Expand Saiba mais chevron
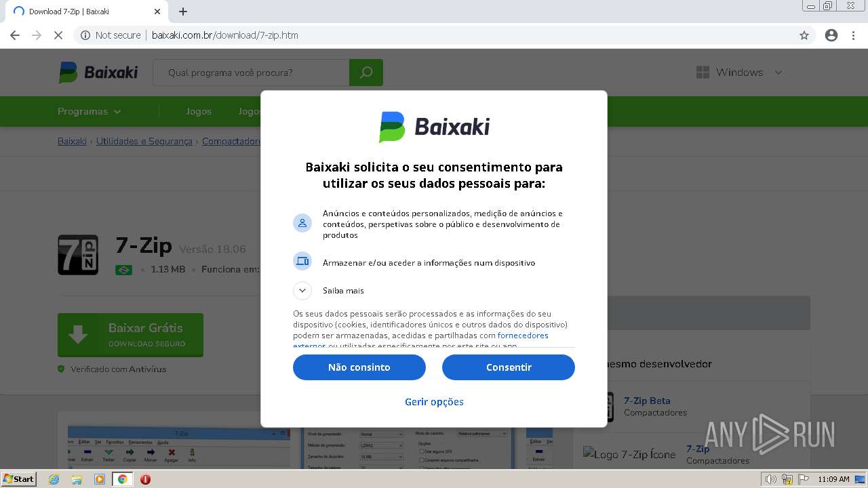This screenshot has height=488, width=868. (x=302, y=291)
